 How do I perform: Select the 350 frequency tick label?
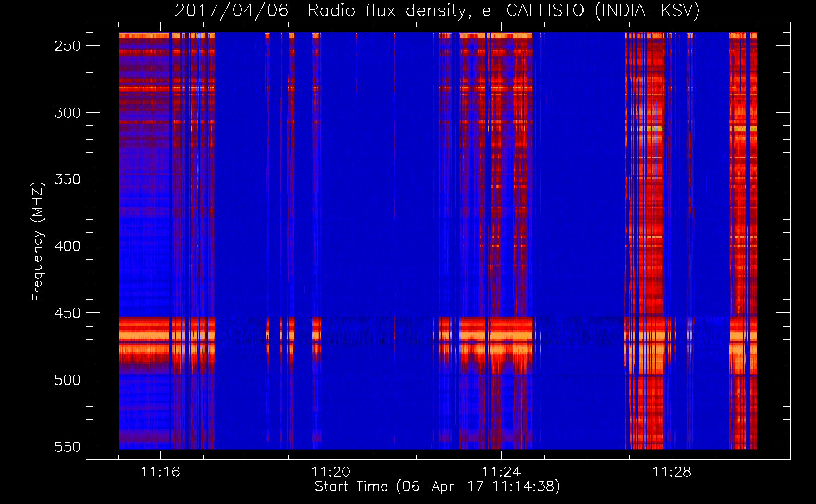coord(68,179)
